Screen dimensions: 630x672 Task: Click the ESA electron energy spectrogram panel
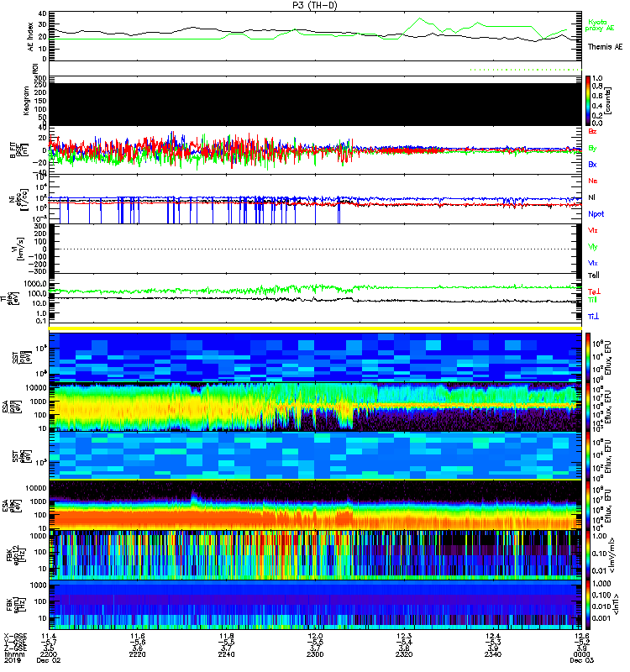coord(316,506)
